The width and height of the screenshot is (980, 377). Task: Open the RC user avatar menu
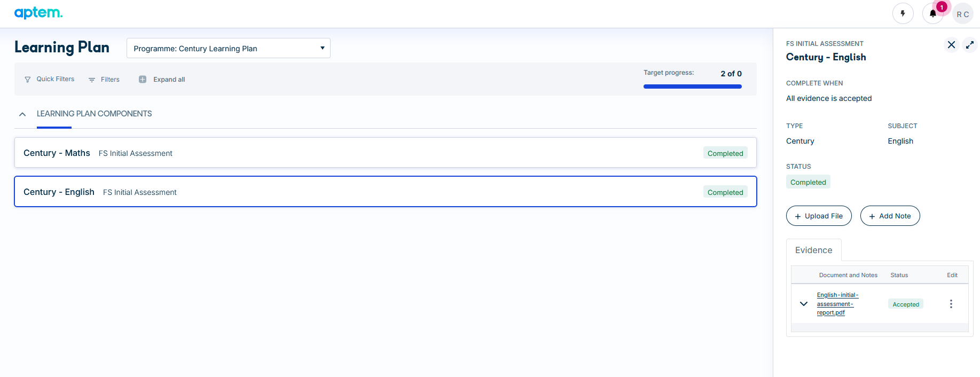(963, 14)
